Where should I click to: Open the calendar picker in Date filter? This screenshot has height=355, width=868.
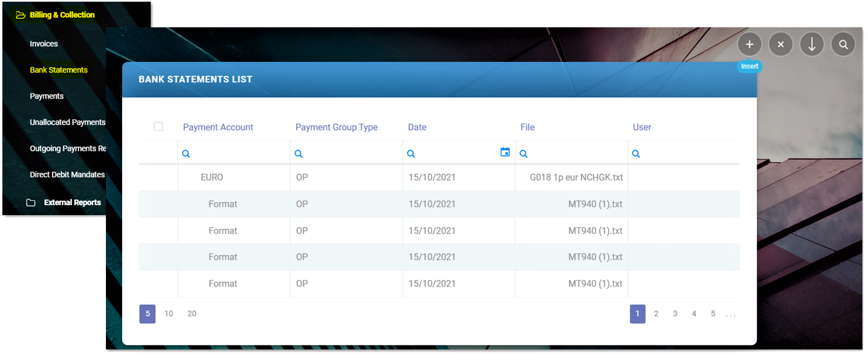[505, 152]
